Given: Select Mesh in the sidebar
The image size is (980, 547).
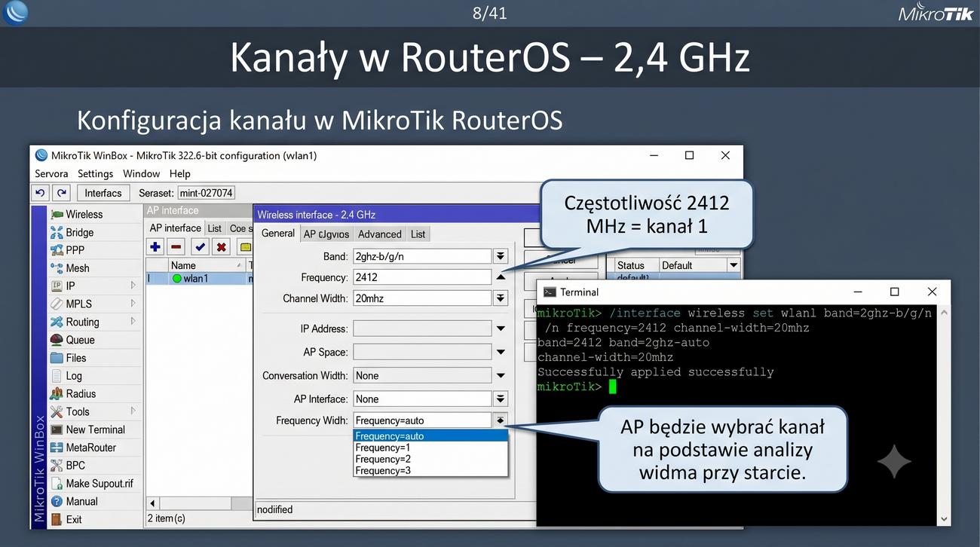Looking at the screenshot, I should click(69, 268).
